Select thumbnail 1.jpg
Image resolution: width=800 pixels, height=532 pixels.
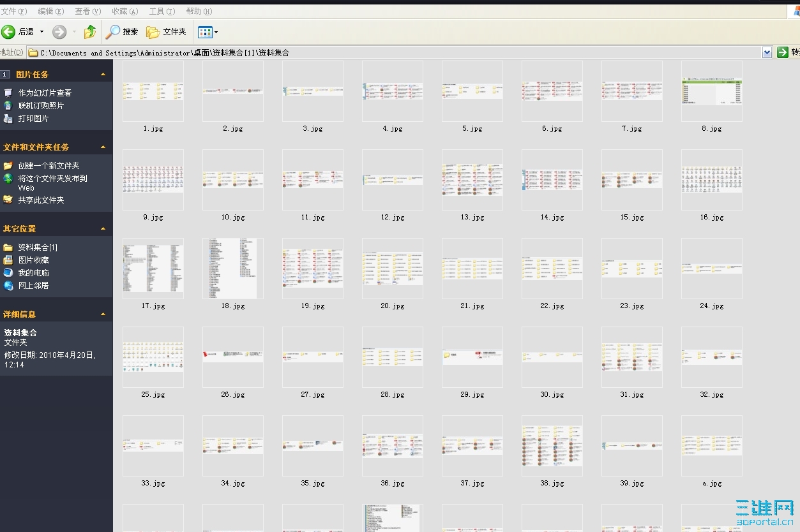point(153,91)
